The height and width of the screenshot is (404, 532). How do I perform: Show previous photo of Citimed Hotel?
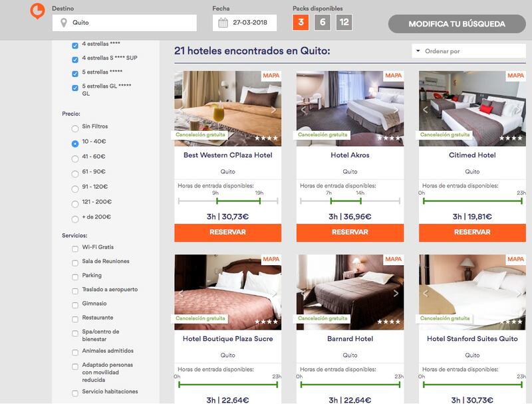coord(426,110)
